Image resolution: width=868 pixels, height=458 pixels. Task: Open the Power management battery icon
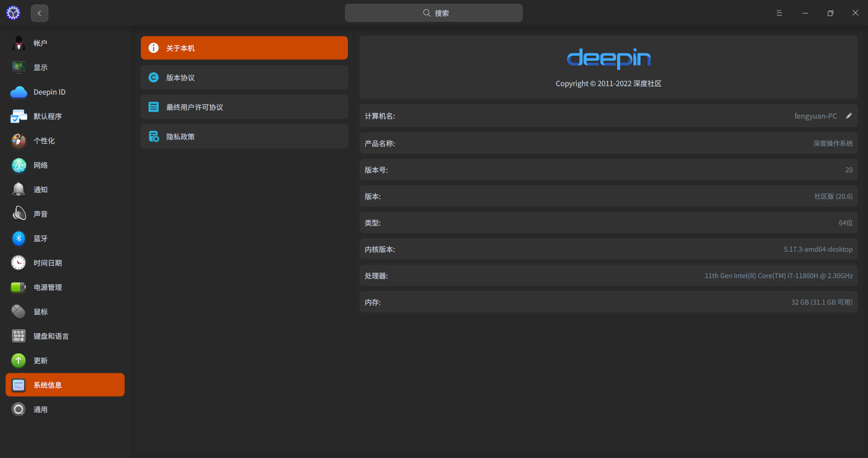point(19,287)
